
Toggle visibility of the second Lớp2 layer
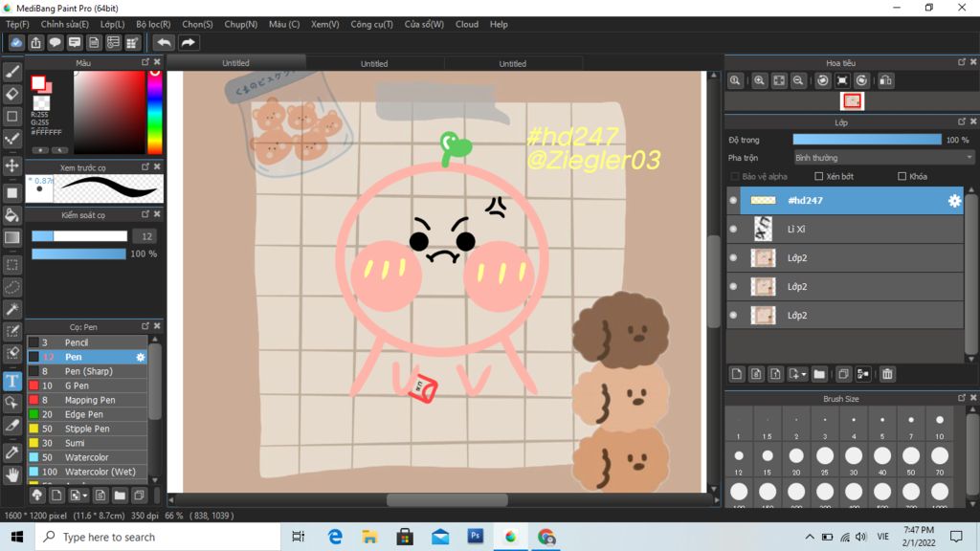[x=734, y=287]
